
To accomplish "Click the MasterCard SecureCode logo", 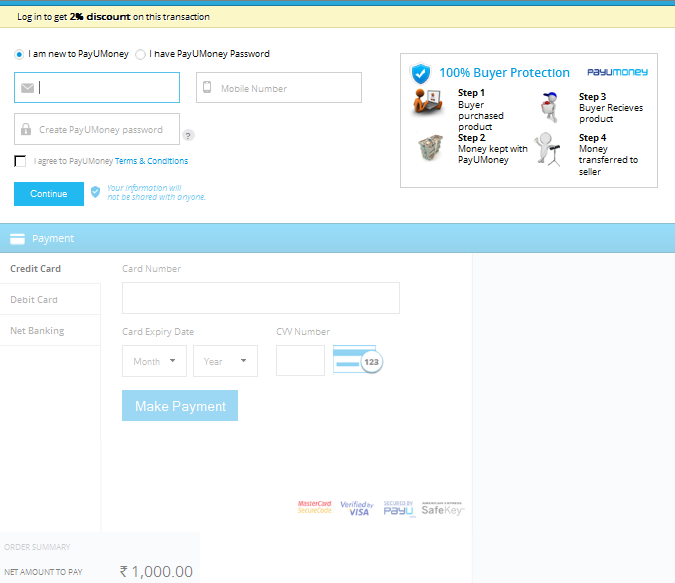I will tap(315, 507).
